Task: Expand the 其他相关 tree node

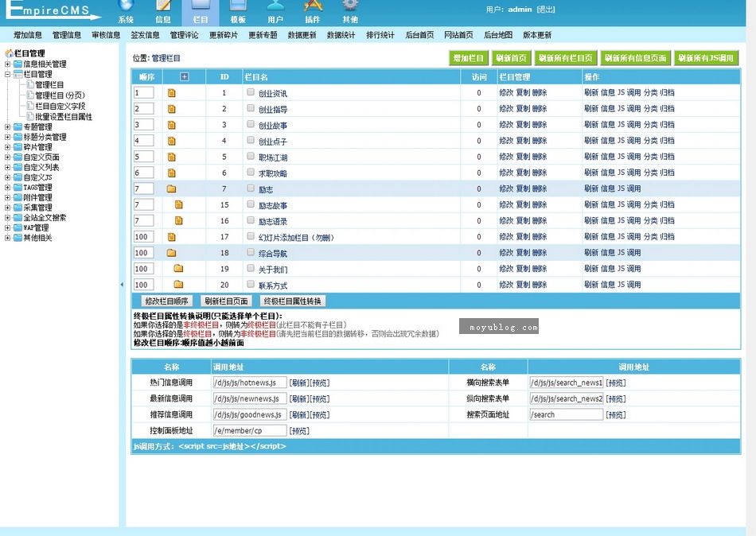Action: click(x=7, y=238)
